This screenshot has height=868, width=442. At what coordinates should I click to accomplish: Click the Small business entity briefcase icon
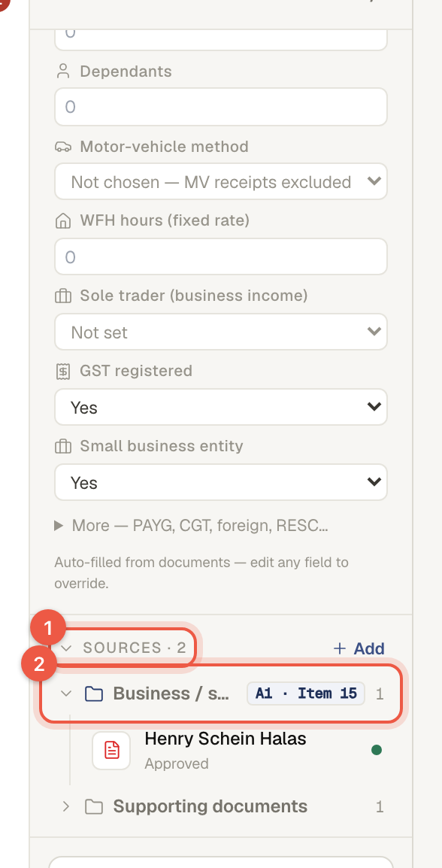pyautogui.click(x=63, y=446)
